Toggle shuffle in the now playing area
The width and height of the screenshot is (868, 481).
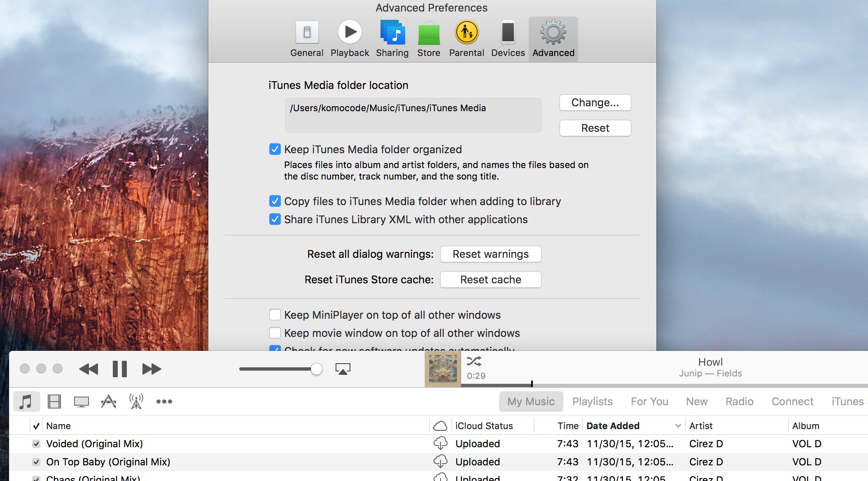click(x=474, y=362)
